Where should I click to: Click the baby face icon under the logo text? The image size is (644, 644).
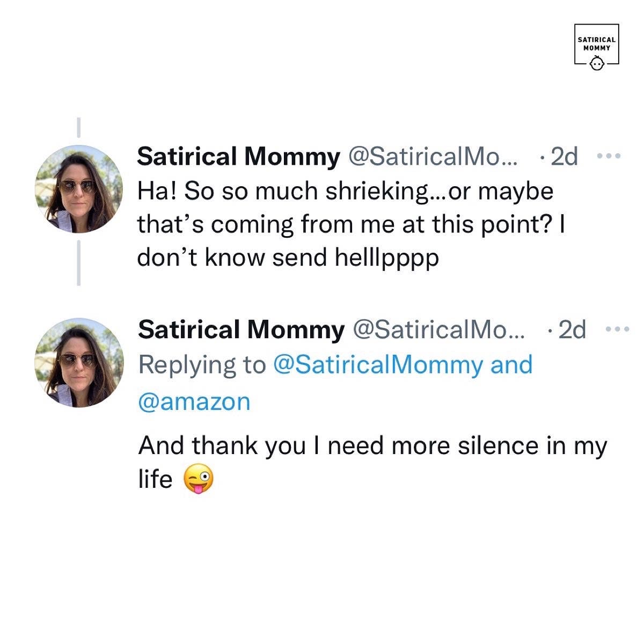pos(597,64)
